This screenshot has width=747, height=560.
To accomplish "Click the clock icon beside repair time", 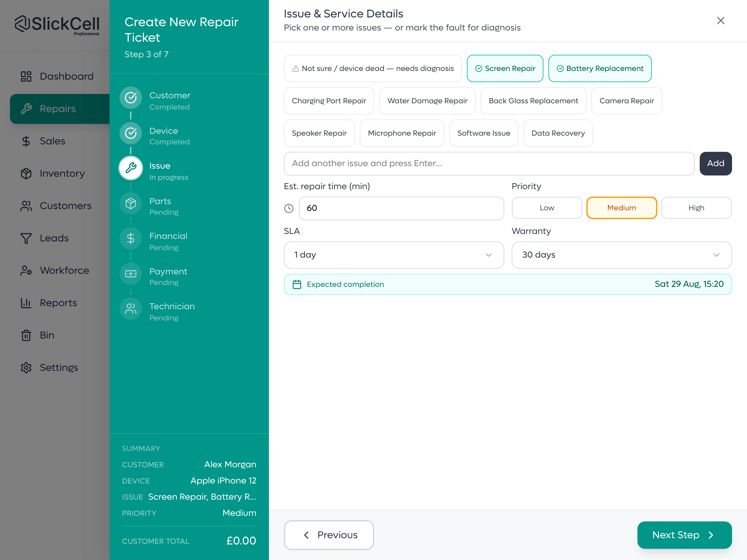I will tap(289, 208).
